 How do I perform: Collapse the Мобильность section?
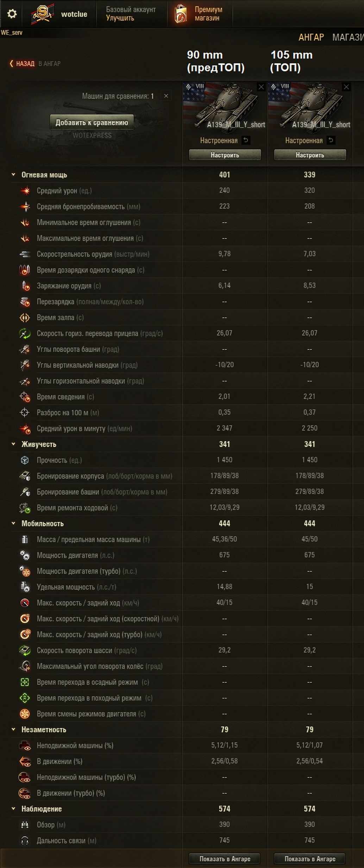pyautogui.click(x=13, y=523)
